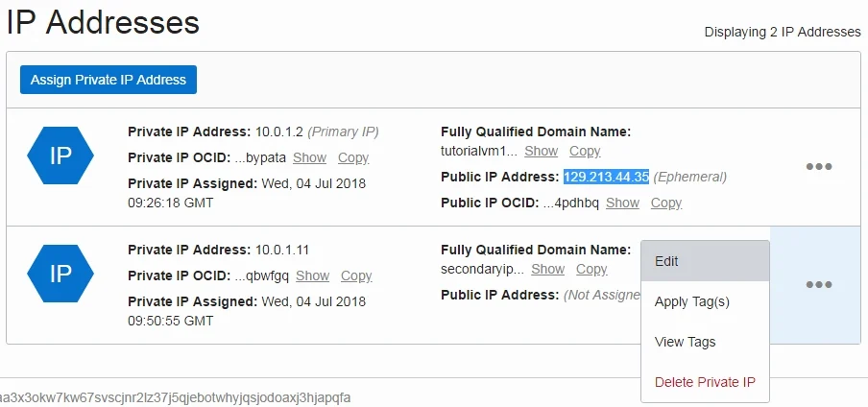Click the highlighted public IP 129.213.44.35
This screenshot has width=868, height=407.
[606, 177]
